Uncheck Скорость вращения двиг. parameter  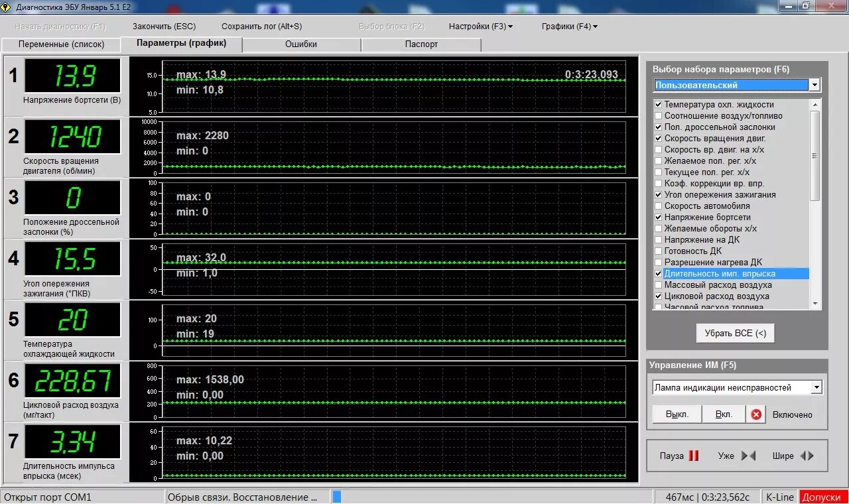pos(659,139)
